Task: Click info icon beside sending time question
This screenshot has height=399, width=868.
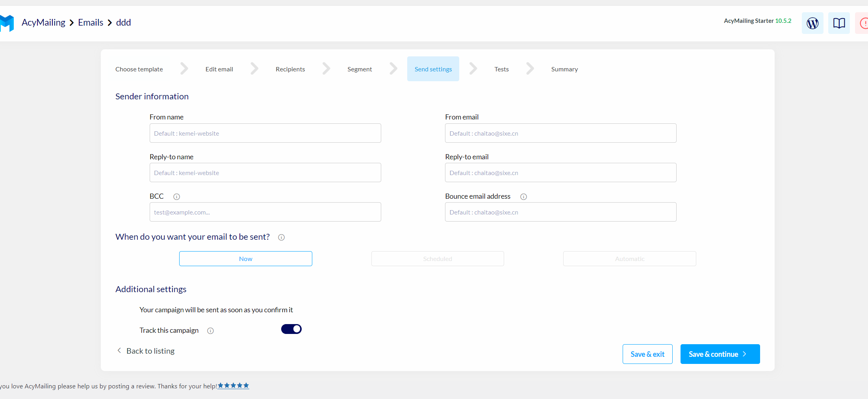Action: click(x=281, y=237)
